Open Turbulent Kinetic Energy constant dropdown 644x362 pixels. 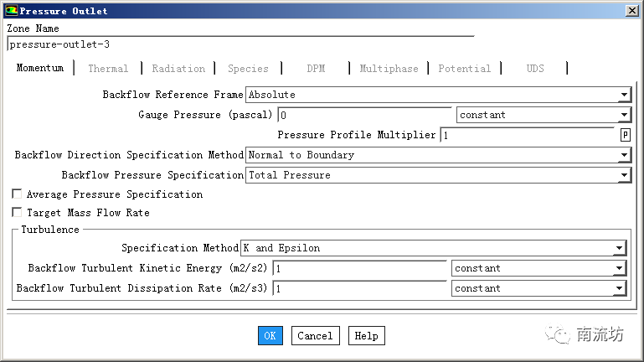pyautogui.click(x=619, y=268)
